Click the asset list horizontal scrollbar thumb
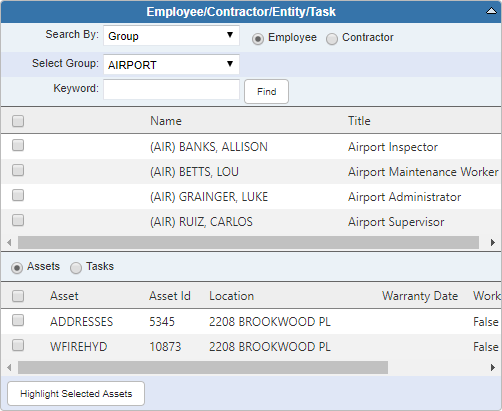Image resolution: width=502 pixels, height=411 pixels. (x=203, y=368)
